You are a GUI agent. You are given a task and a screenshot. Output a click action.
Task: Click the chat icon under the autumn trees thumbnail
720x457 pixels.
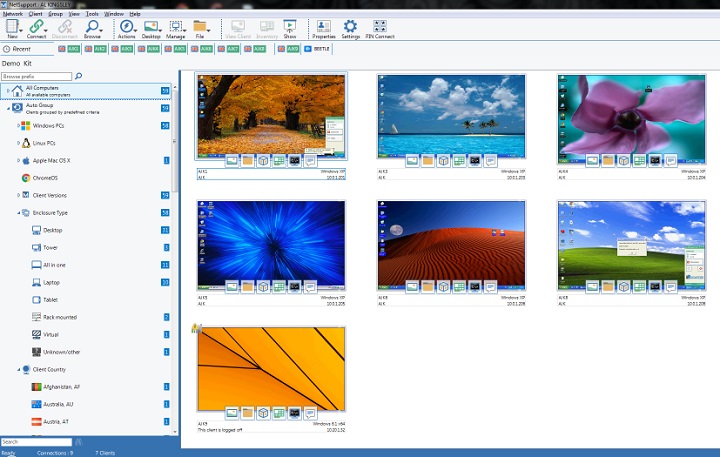pyautogui.click(x=310, y=161)
